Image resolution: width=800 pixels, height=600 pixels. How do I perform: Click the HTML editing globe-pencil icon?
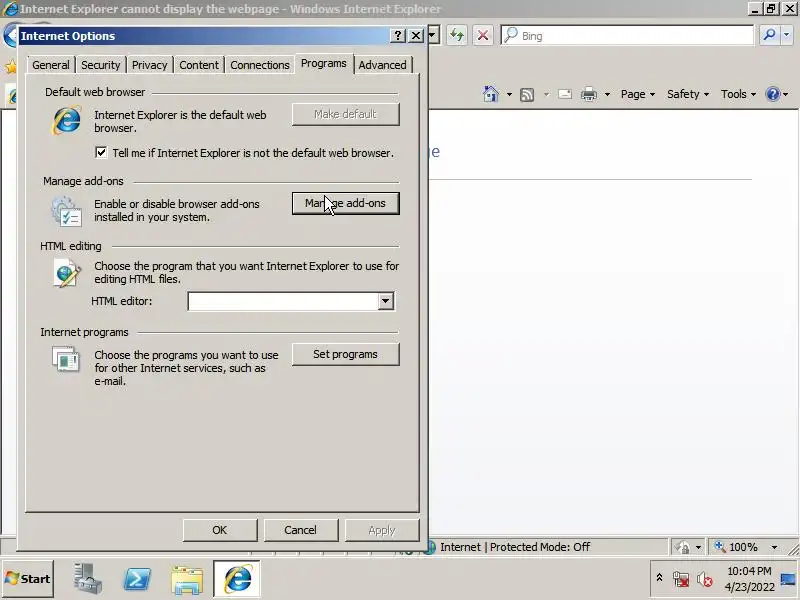pyautogui.click(x=67, y=272)
